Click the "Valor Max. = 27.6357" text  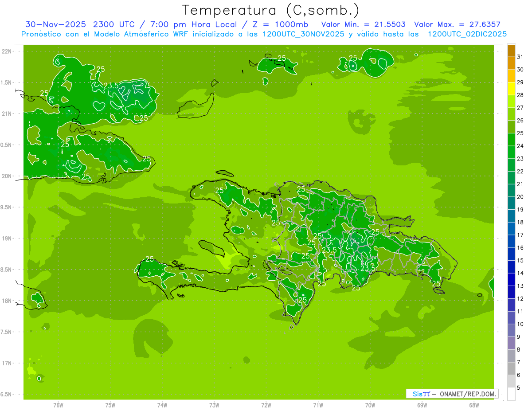pyautogui.click(x=457, y=24)
